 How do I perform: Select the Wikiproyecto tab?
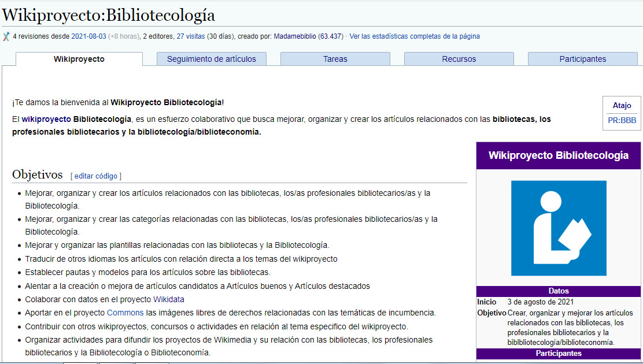pos(79,59)
